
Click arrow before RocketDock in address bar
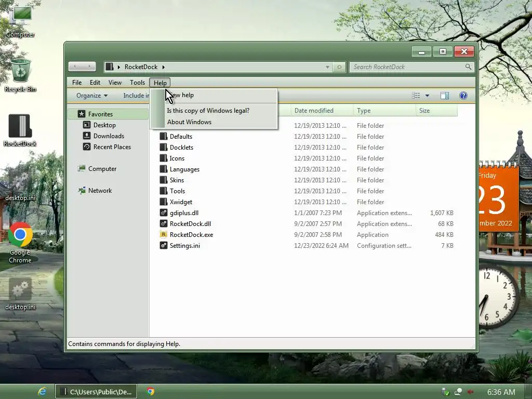tap(119, 67)
